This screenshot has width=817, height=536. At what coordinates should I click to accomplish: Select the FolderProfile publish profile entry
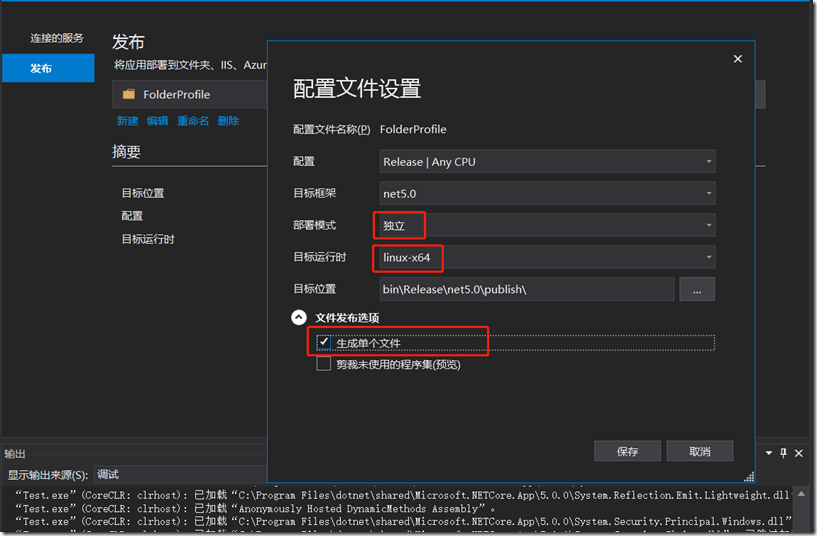[190, 94]
